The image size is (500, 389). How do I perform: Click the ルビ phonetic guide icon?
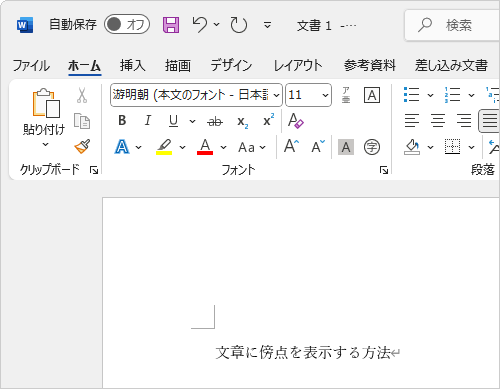(346, 95)
